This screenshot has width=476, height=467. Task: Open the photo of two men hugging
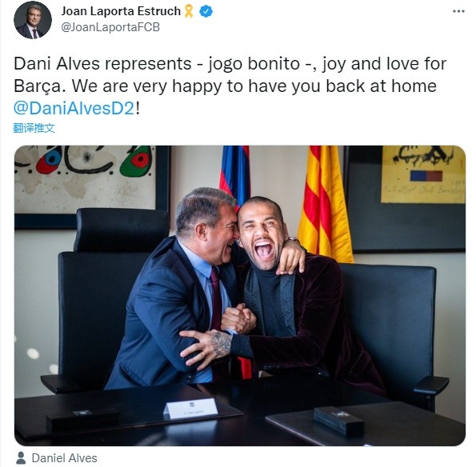click(x=240, y=296)
